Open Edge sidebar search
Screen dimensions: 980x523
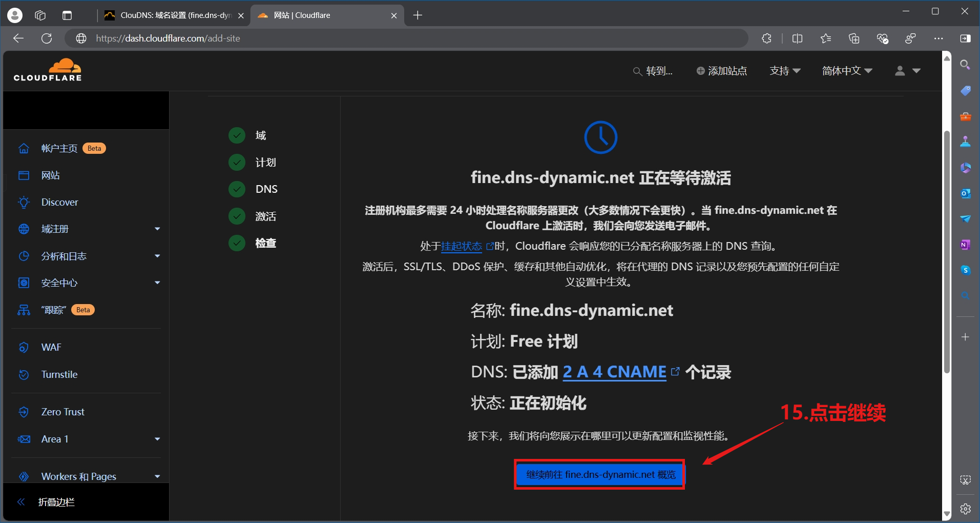click(x=965, y=65)
